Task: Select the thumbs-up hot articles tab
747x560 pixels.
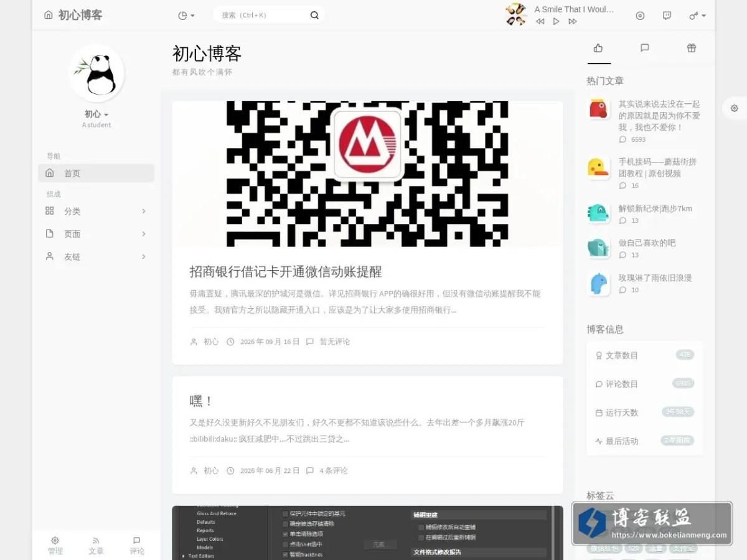Action: (598, 48)
